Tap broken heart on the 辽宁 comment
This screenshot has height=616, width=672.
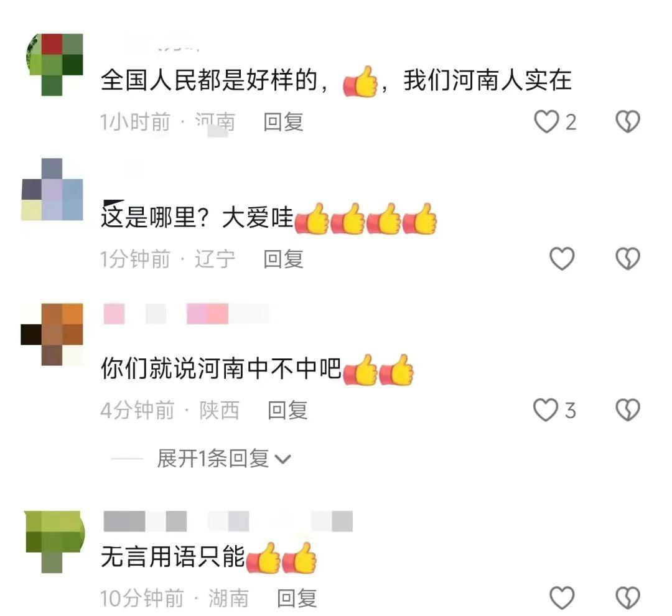(628, 258)
